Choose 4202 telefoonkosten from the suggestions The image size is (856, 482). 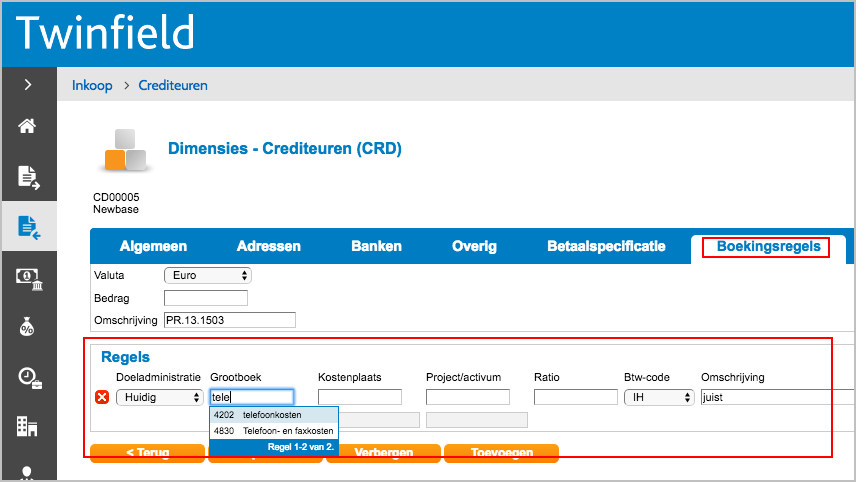(x=274, y=415)
